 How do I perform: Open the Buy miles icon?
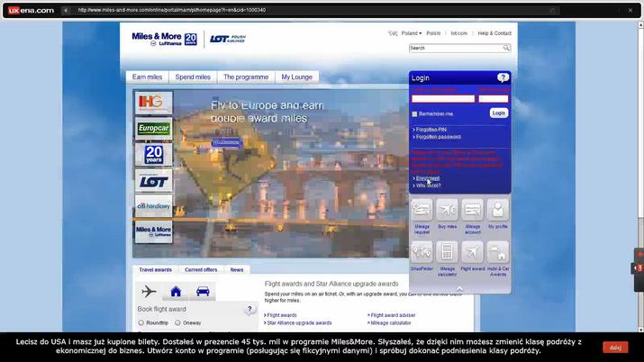[x=448, y=210]
